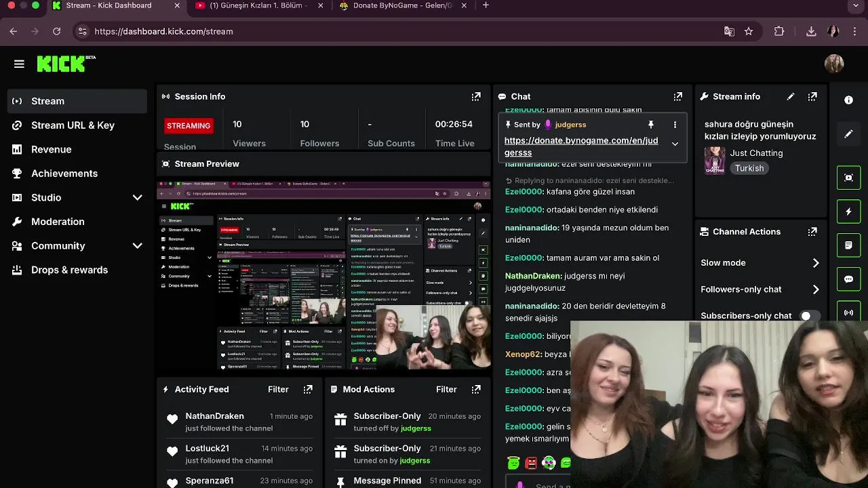Image resolution: width=868 pixels, height=488 pixels.
Task: Click Message Pinned entry in Mod Actions
Action: (387, 481)
